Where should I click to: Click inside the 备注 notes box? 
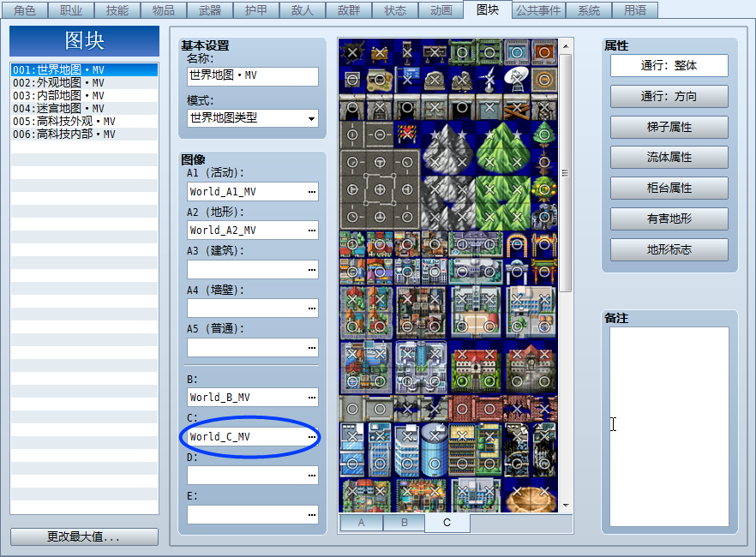[669, 427]
